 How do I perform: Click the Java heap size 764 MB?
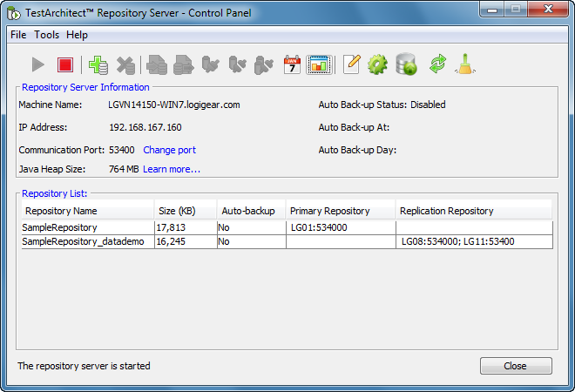tap(124, 169)
